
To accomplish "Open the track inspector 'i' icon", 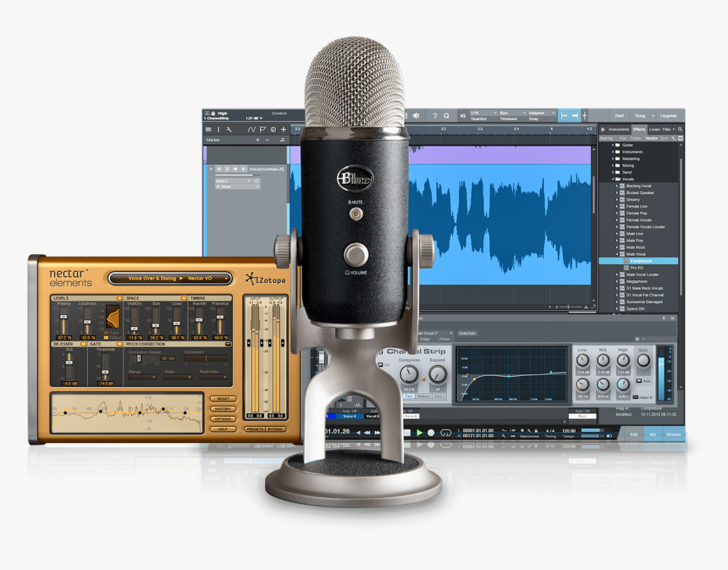I will [x=218, y=130].
